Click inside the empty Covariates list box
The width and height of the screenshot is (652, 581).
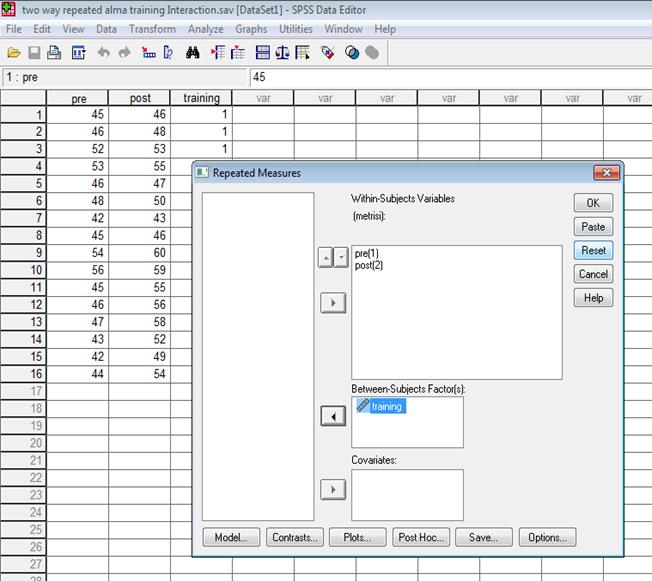coord(407,495)
